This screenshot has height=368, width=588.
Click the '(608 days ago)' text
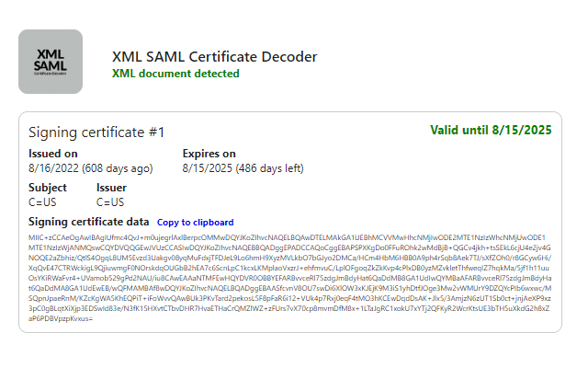(124, 168)
